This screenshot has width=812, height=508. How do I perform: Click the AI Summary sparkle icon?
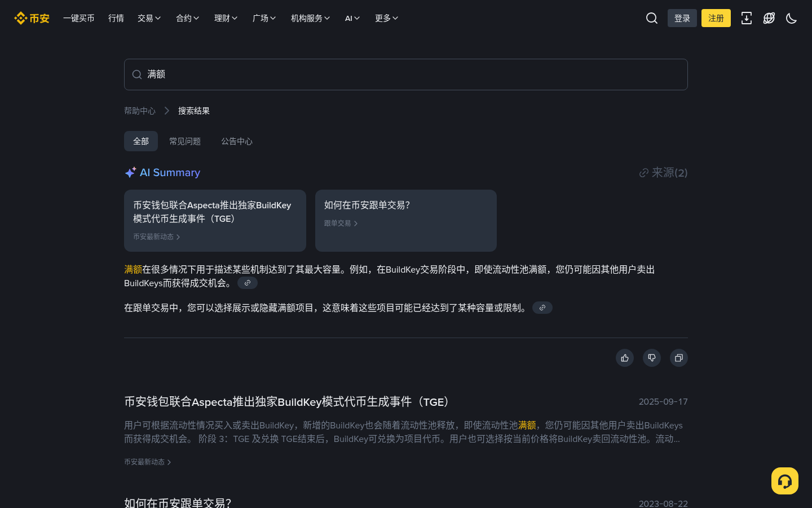[130, 172]
